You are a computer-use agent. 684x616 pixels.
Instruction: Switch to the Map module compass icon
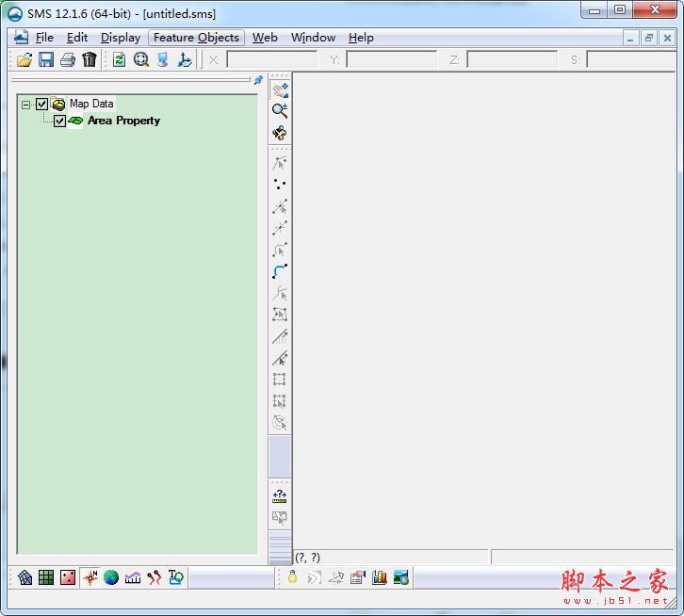(90, 577)
